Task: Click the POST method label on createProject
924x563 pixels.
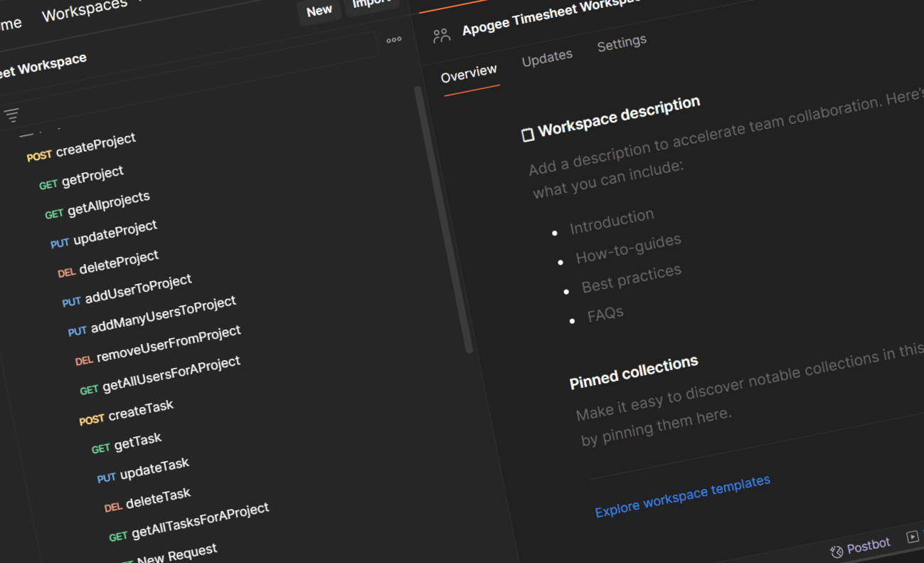Action: pos(39,155)
